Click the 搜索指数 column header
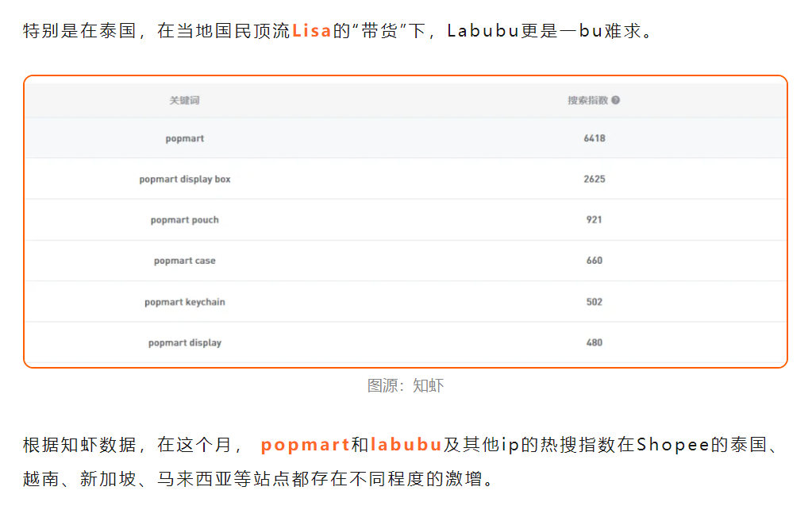 (x=588, y=100)
